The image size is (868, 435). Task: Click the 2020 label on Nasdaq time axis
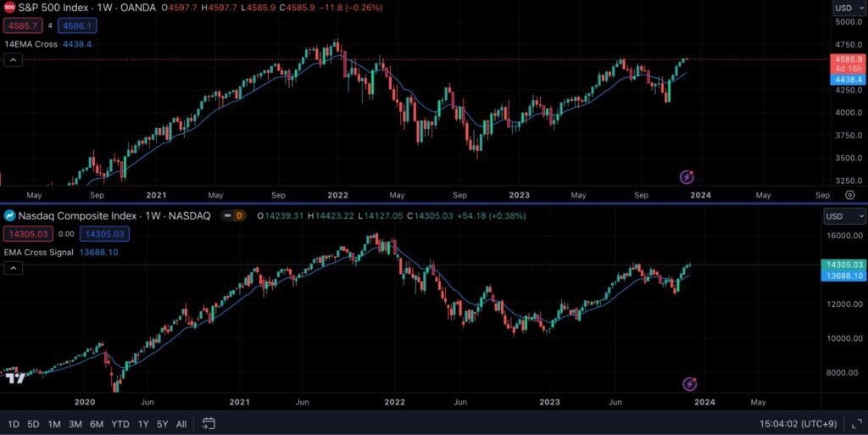click(85, 402)
